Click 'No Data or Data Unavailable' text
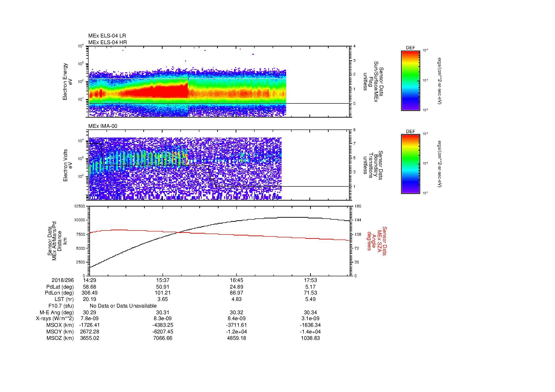555x392 pixels. click(x=123, y=306)
